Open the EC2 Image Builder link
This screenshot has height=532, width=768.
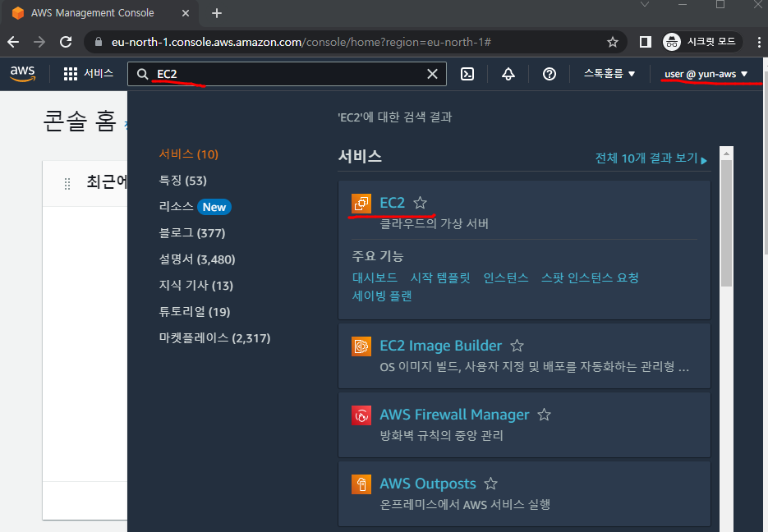click(441, 346)
